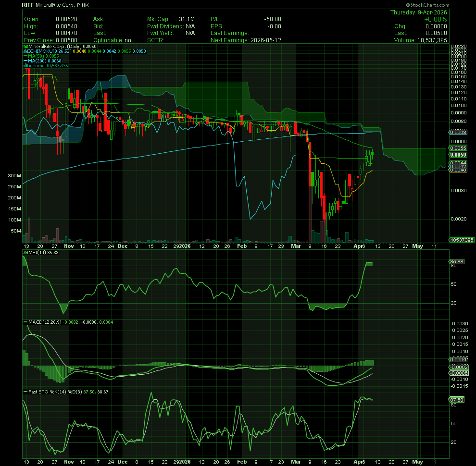Click the candlestick icon beside MineralRite Corp. (Daily)
This screenshot has height=466, width=476.
pyautogui.click(x=26, y=47)
